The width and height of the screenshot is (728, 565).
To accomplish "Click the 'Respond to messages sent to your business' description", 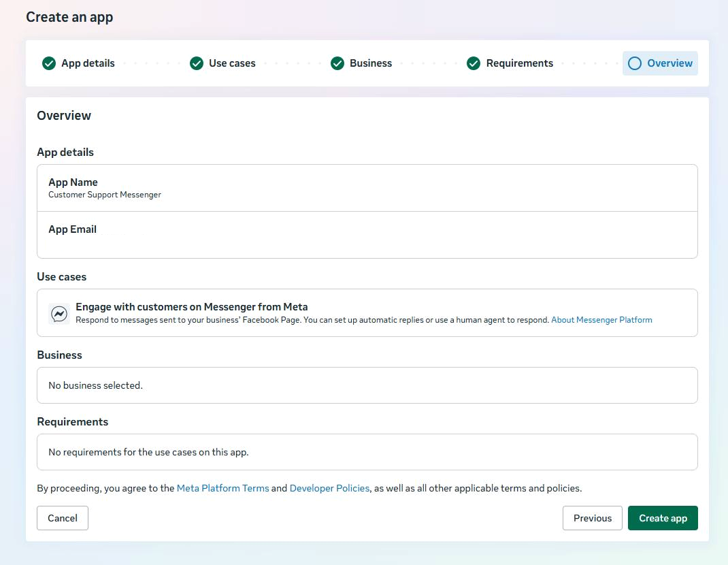I will pyautogui.click(x=312, y=320).
